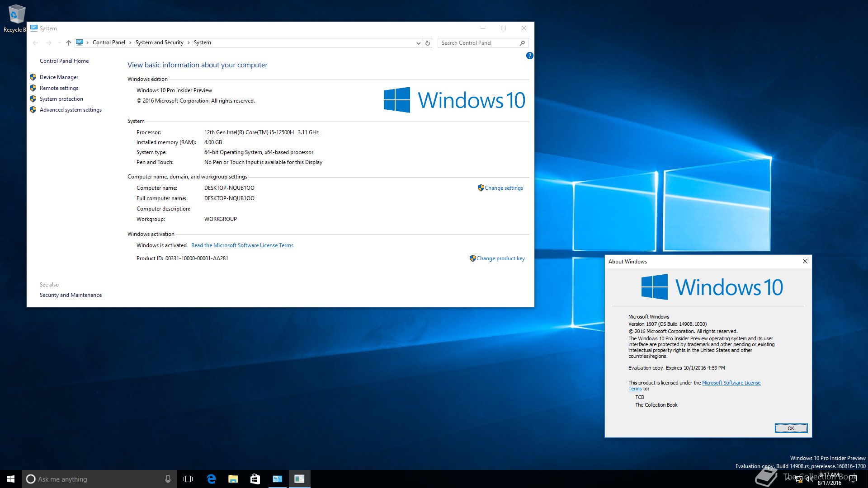Click the shield icon beside Remote settings

33,88
